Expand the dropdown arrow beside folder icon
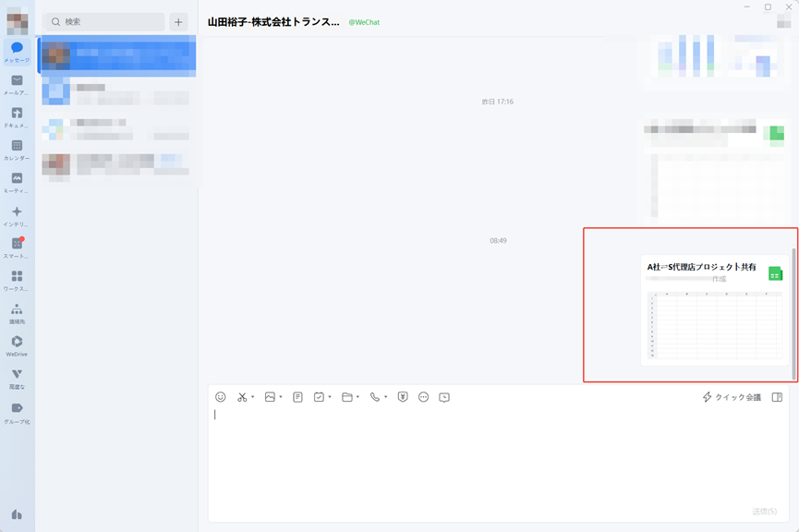 (357, 397)
